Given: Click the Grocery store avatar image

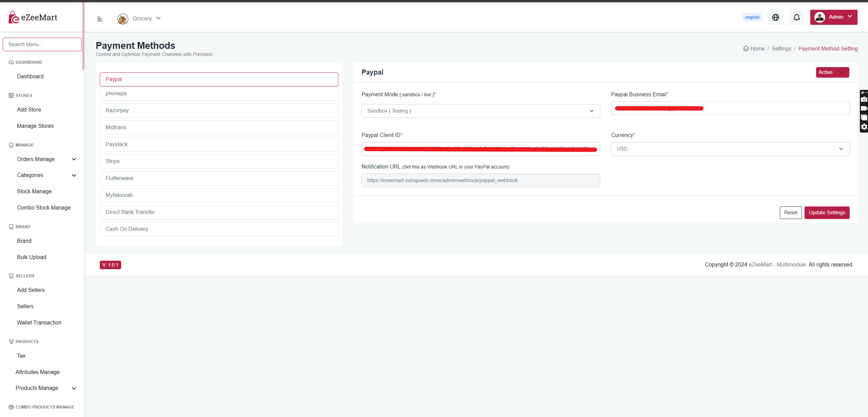Looking at the screenshot, I should click(122, 19).
